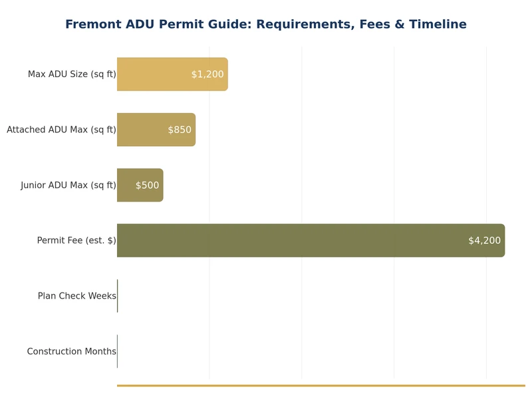Click the Permit Fee axis label

pos(76,241)
